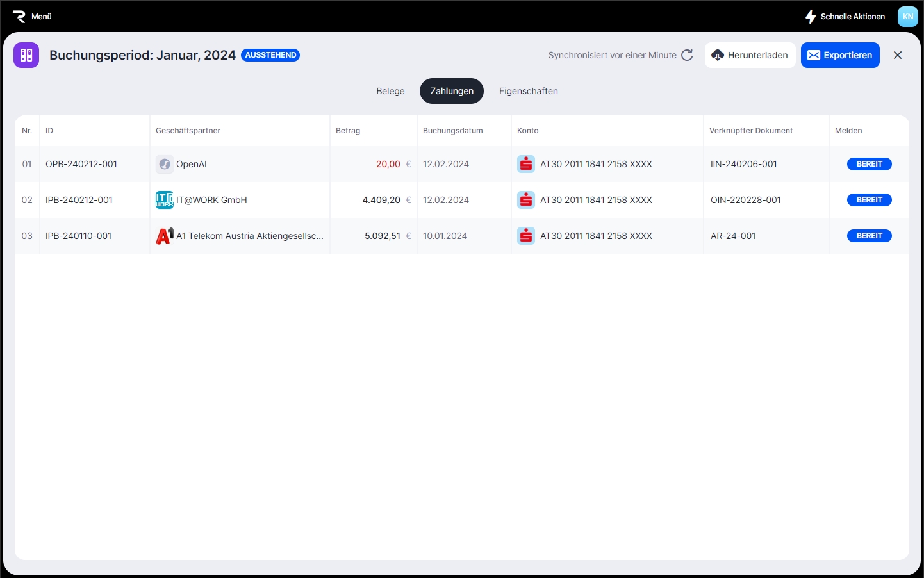This screenshot has height=578, width=924.
Task: Click BEREIT badge for OPB-240212-001
Action: click(x=869, y=164)
